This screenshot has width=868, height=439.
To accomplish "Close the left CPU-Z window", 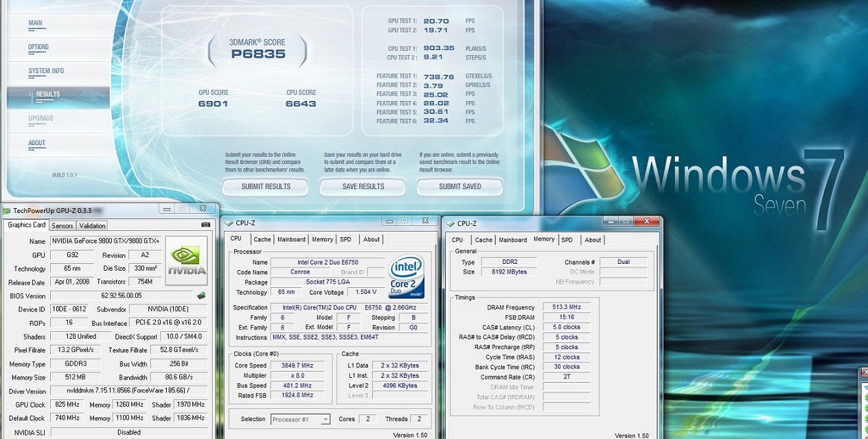I will [425, 221].
